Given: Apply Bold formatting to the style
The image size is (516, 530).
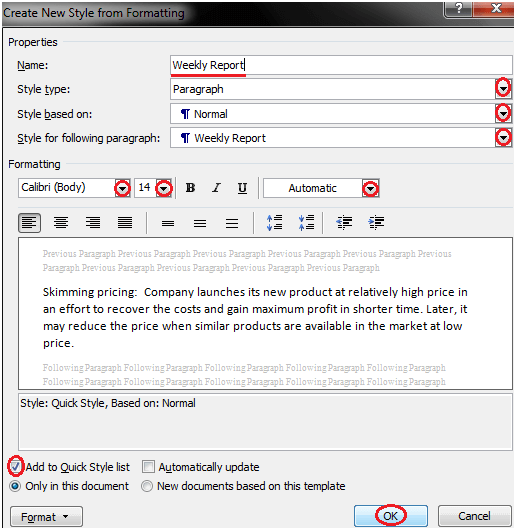Looking at the screenshot, I should 190,188.
